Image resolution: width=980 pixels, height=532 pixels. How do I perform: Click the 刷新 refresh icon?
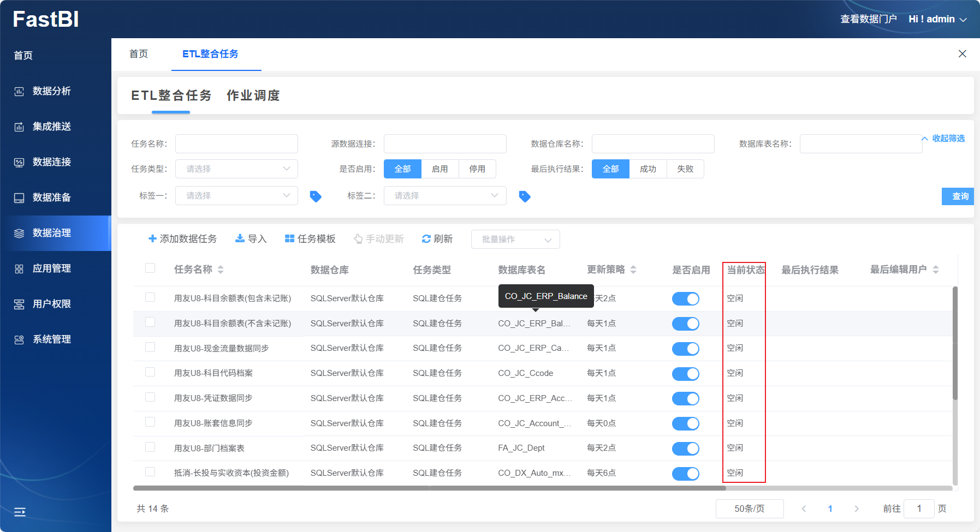point(426,239)
